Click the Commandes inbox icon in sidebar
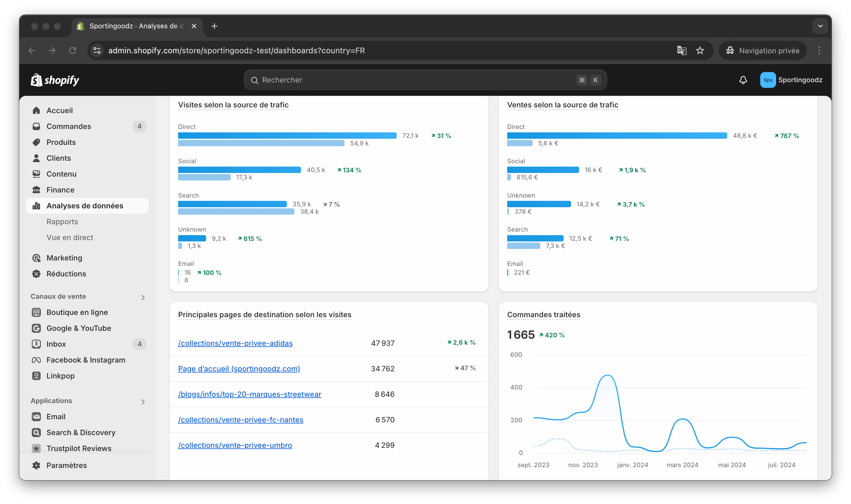This screenshot has height=504, width=851. coord(36,126)
